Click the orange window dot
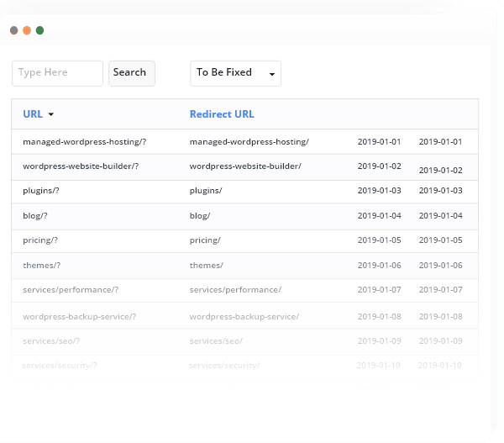 [27, 30]
